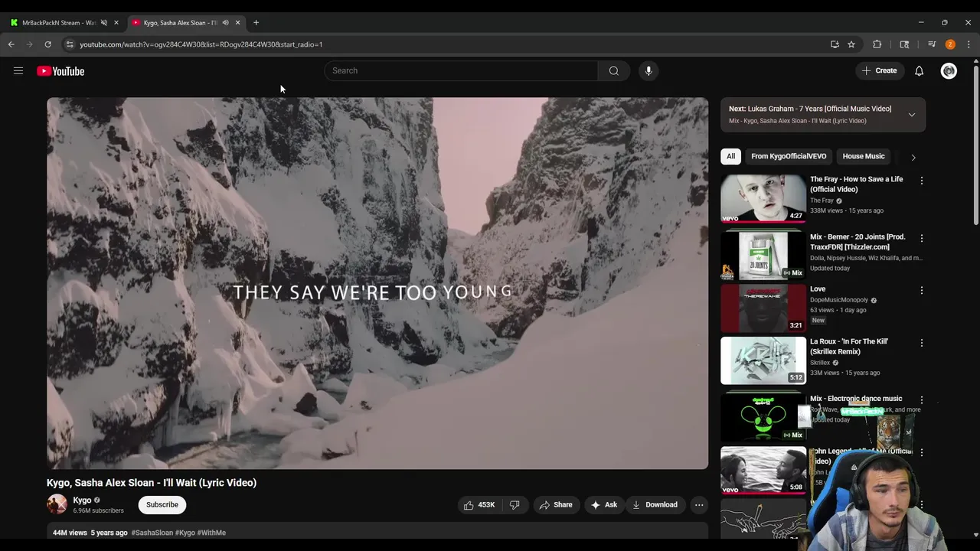Open The Fray How to Save a Life thumbnail
This screenshot has height=551, width=980.
point(763,199)
